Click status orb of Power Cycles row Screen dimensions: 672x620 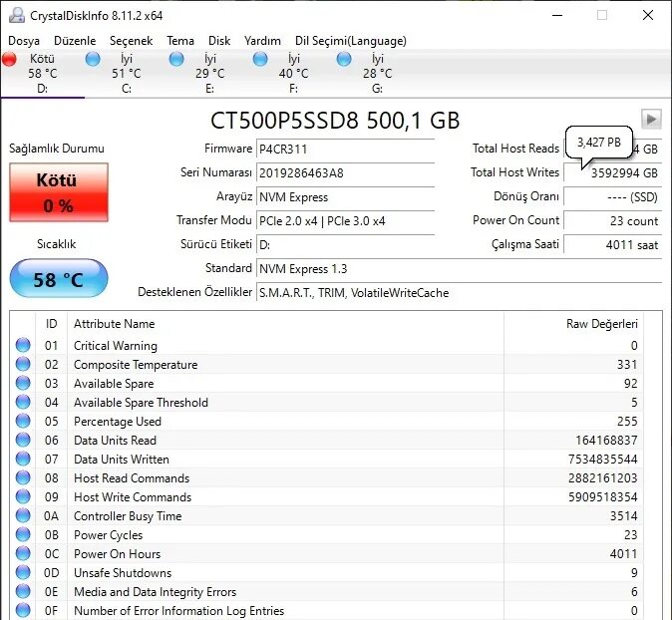tap(23, 534)
